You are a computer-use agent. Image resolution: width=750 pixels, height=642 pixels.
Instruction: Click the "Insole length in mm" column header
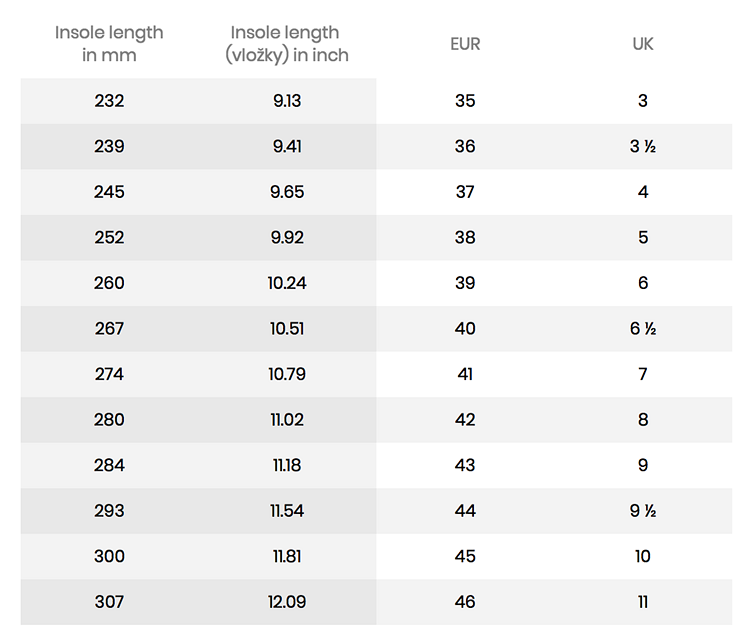(x=109, y=44)
